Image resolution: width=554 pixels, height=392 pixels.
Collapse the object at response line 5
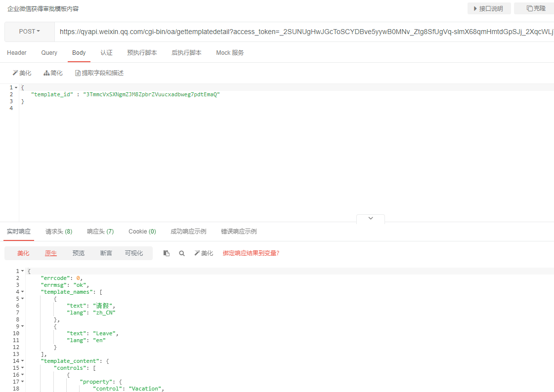pyautogui.click(x=22, y=299)
